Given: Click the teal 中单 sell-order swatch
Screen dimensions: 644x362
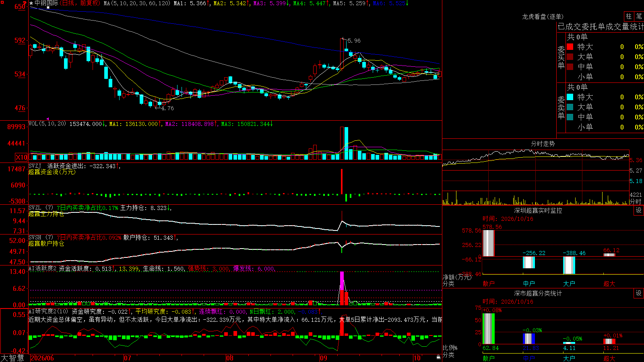Looking at the screenshot, I should tap(570, 117).
